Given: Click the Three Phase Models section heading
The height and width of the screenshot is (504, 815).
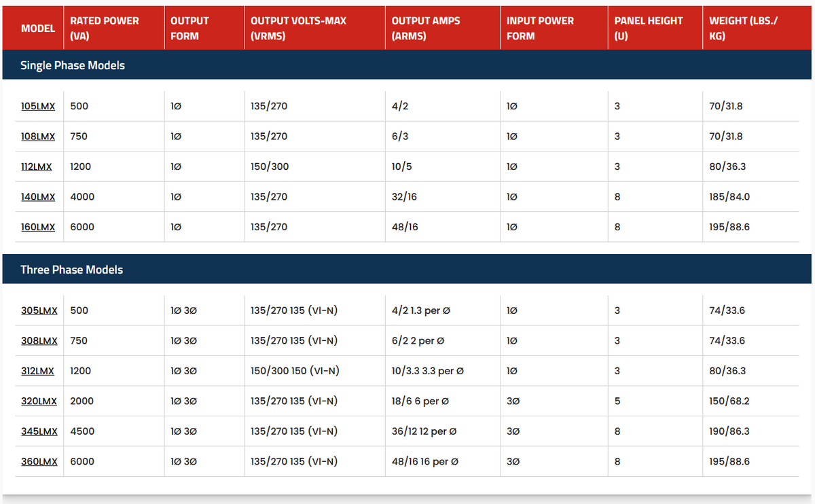Looking at the screenshot, I should click(72, 270).
